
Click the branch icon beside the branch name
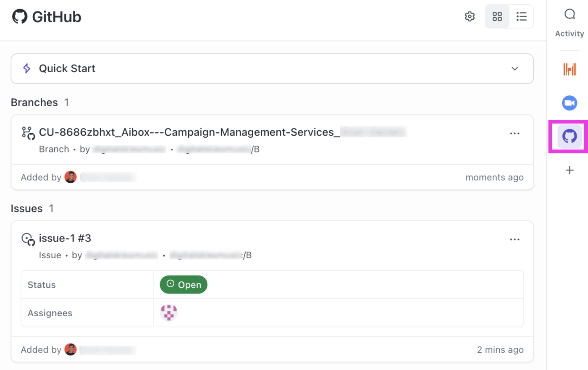tap(28, 132)
